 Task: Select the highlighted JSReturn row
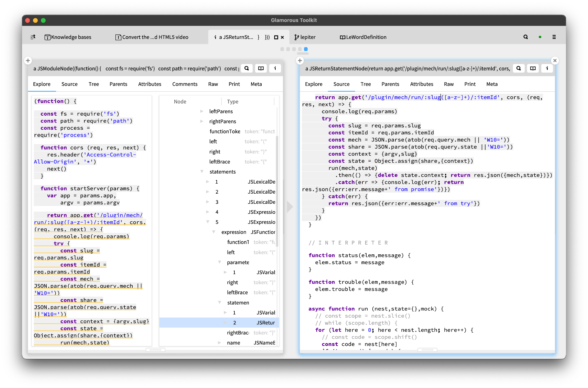[252, 323]
